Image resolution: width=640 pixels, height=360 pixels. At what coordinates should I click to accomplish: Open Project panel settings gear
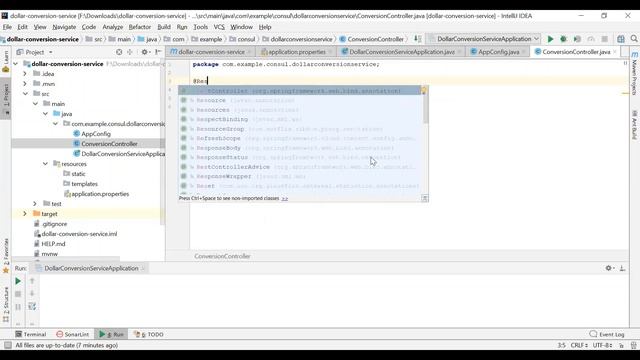(144, 52)
